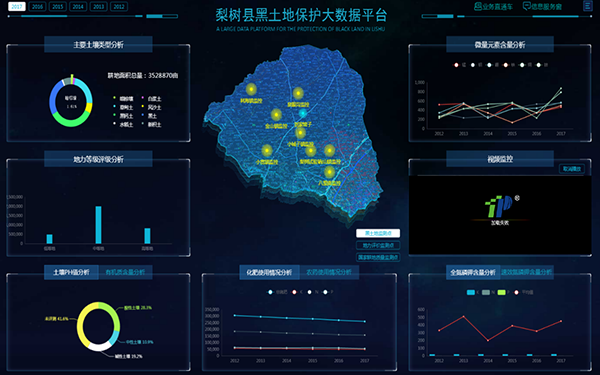Select the 小城子镇监控 yellow map marker
This screenshot has width=600, height=375.
click(x=301, y=133)
